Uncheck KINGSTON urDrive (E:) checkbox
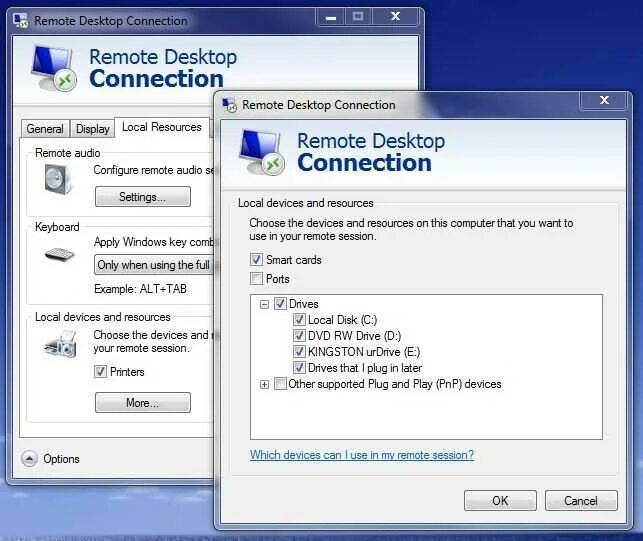The width and height of the screenshot is (643, 541). click(x=299, y=352)
